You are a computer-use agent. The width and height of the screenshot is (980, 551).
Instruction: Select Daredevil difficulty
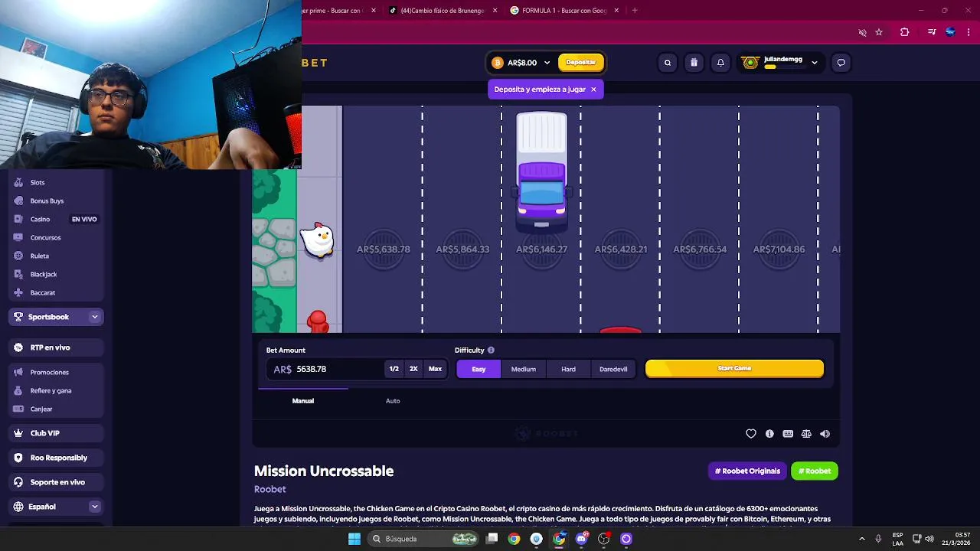pyautogui.click(x=613, y=369)
